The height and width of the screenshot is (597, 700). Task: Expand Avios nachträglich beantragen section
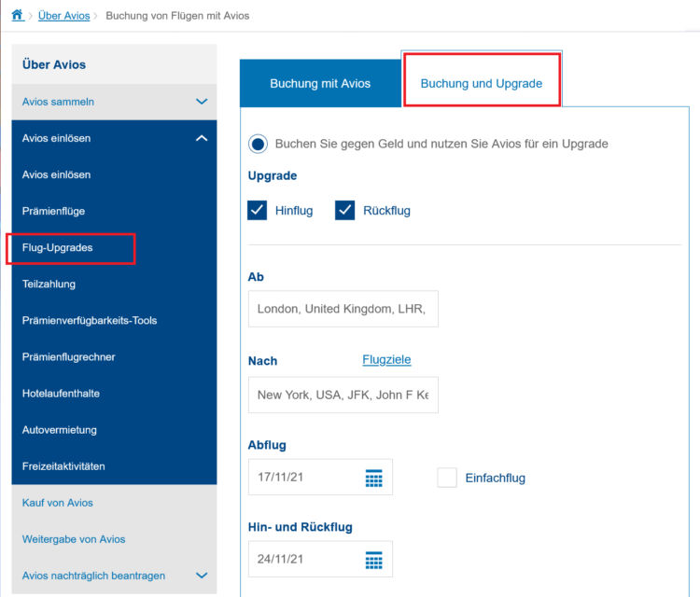tap(202, 576)
